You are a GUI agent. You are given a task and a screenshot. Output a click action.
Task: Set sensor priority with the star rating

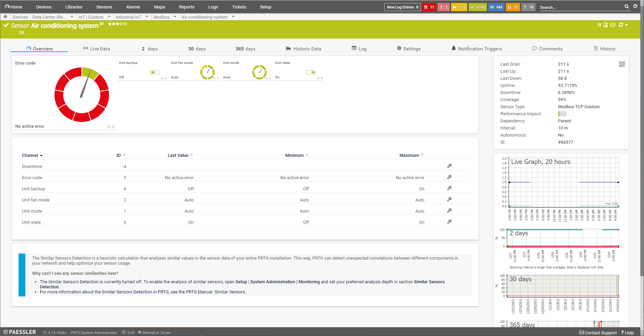pyautogui.click(x=117, y=24)
